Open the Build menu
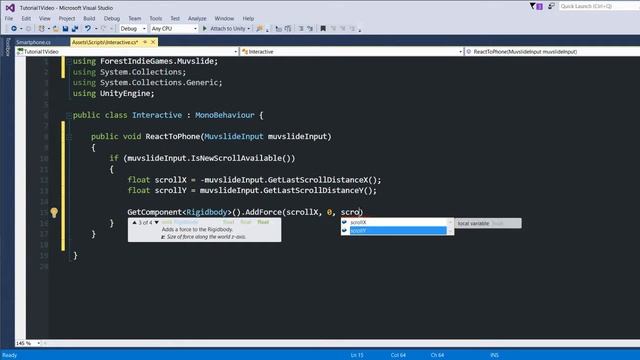 point(89,18)
